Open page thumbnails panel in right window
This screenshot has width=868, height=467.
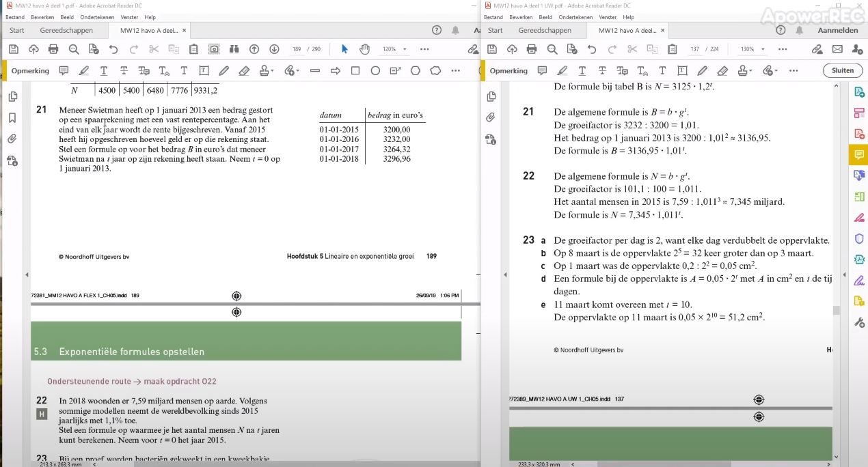(491, 97)
